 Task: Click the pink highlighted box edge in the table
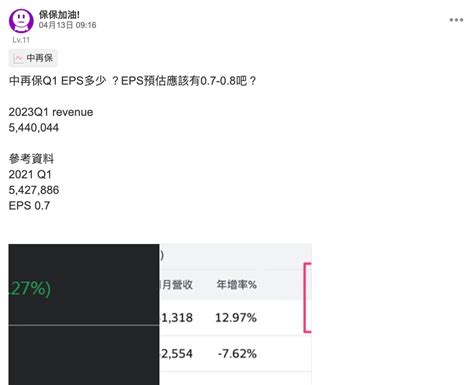pyautogui.click(x=307, y=298)
